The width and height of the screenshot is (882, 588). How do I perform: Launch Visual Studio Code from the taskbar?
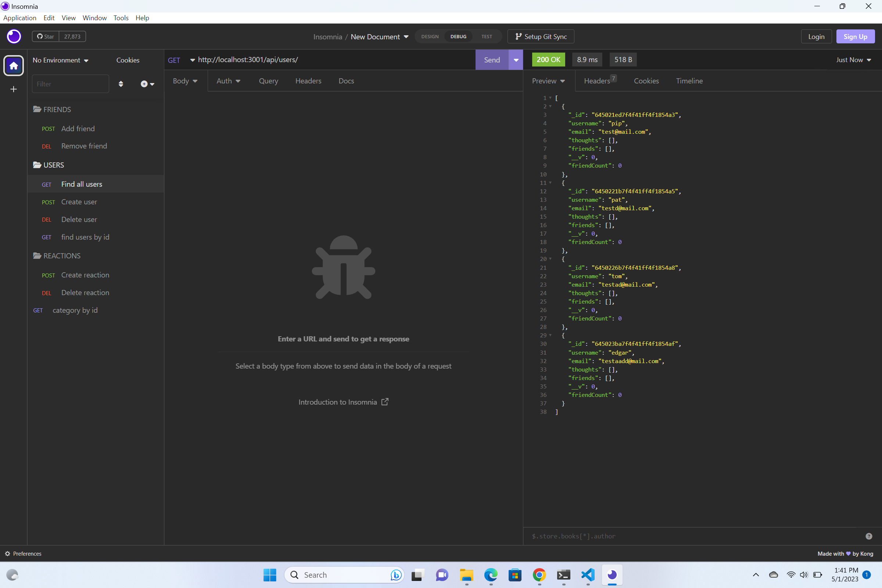(588, 575)
